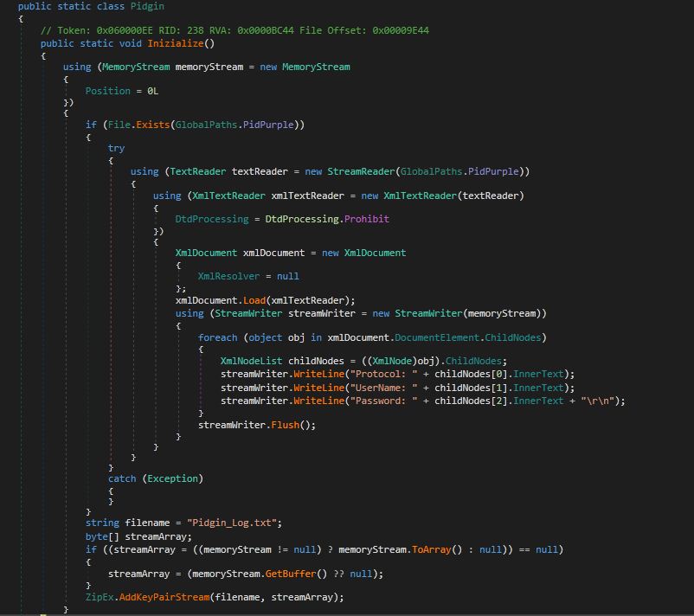Click the XmlResolver property
The height and width of the screenshot is (616, 694).
coord(228,276)
